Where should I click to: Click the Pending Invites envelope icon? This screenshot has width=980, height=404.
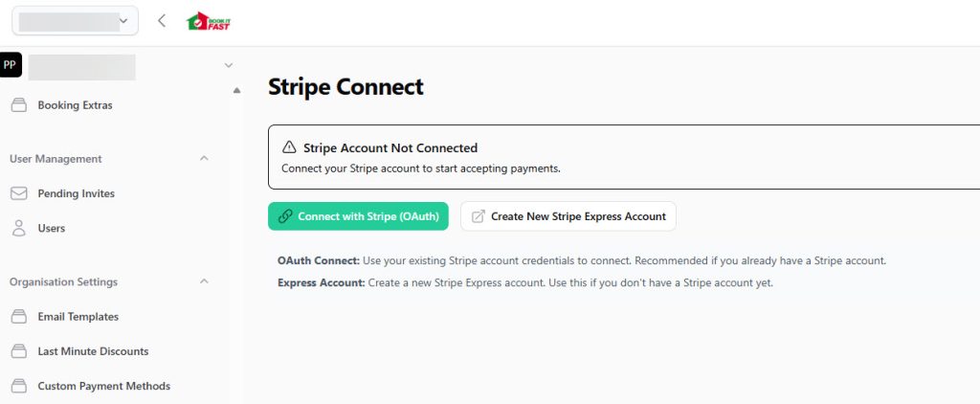18,193
